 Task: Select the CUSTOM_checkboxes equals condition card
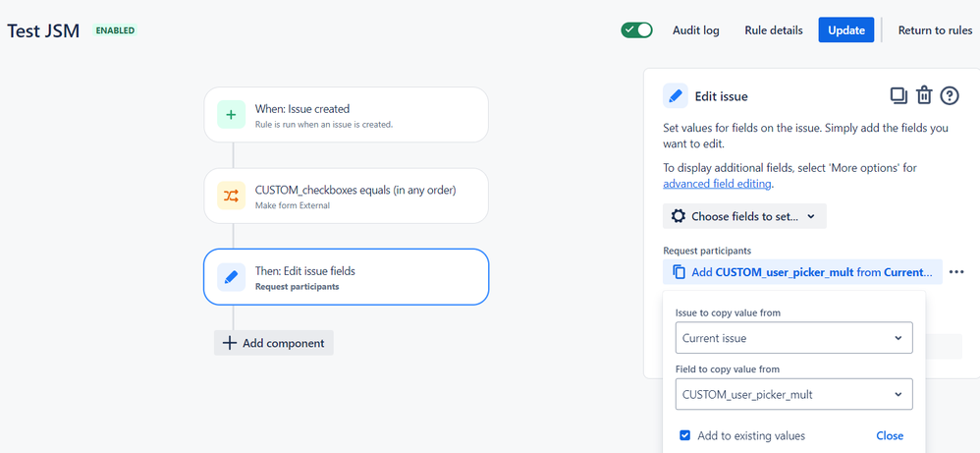[x=346, y=196]
